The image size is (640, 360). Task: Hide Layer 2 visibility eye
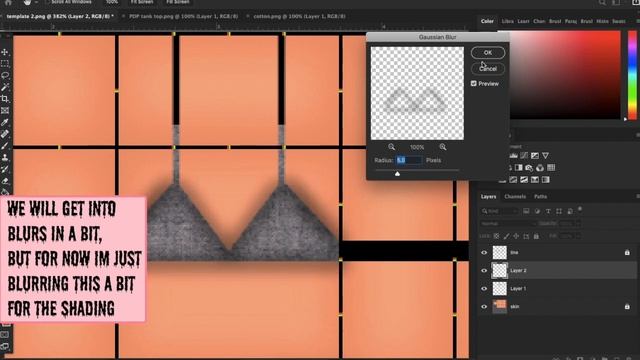(x=484, y=271)
